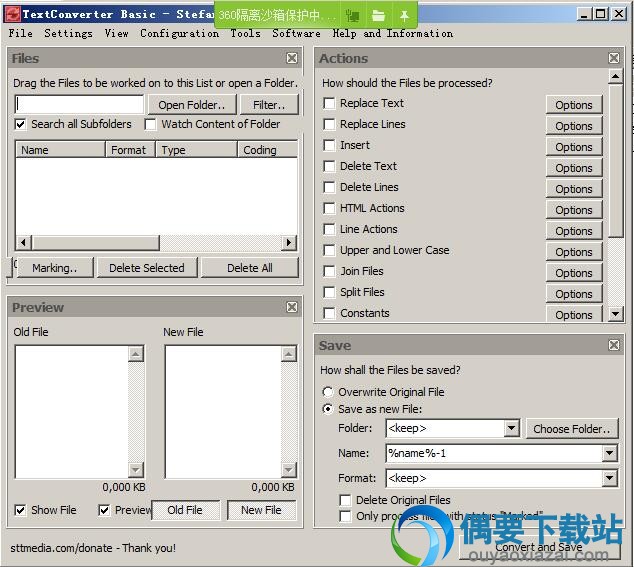634x567 pixels.
Task: Click the sandbox pin icon
Action: coord(404,16)
